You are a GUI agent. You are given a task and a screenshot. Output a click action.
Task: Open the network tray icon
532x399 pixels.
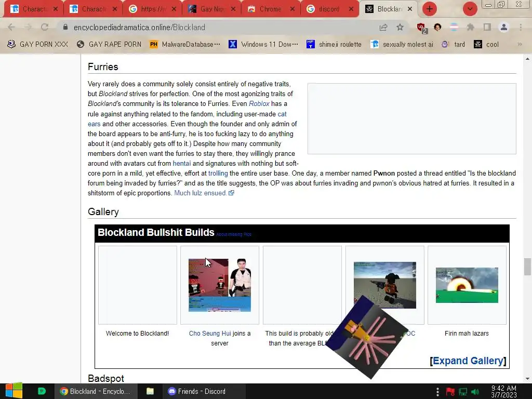coord(463,392)
